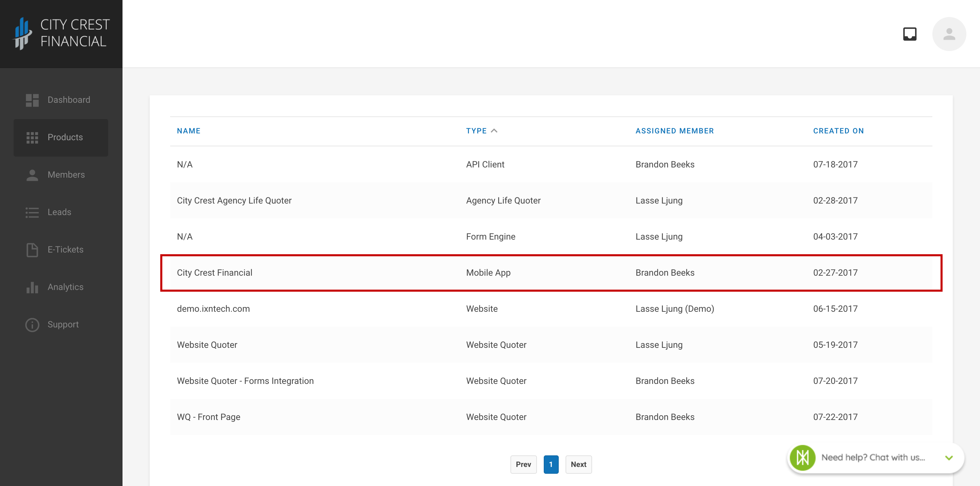Select the 02-27-2017 date cell
Viewport: 980px width, 486px height.
point(835,273)
